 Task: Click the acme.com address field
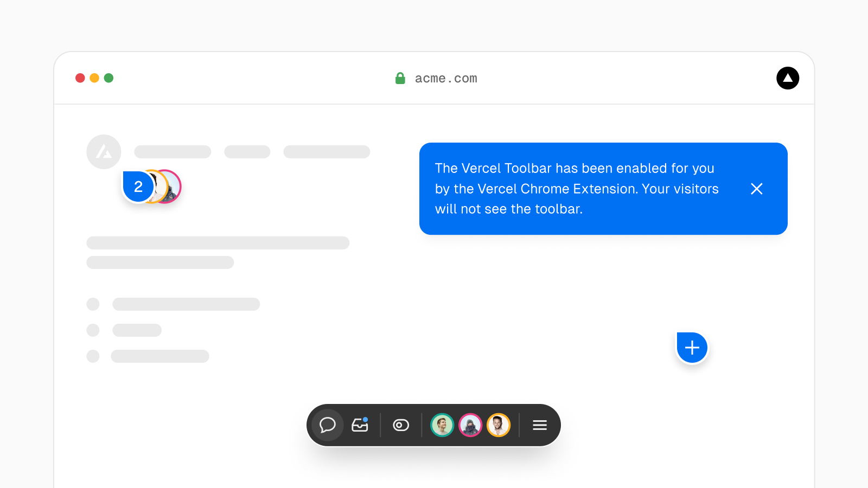pos(446,79)
